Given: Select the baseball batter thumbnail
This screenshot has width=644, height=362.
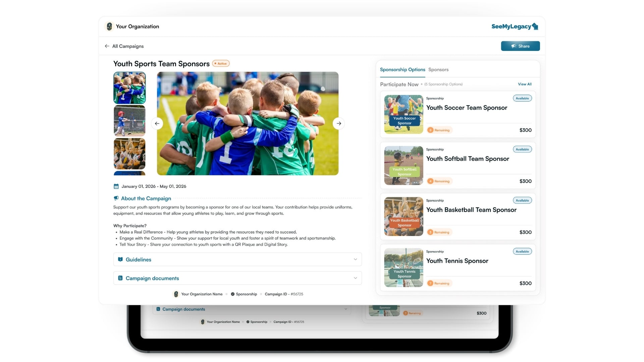Looking at the screenshot, I should click(129, 121).
